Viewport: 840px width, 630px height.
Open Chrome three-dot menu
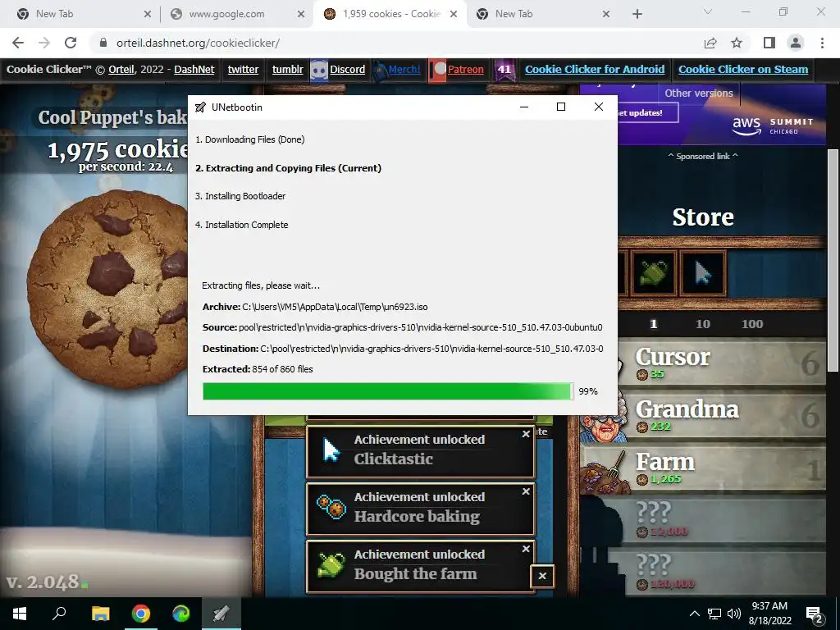pos(822,43)
